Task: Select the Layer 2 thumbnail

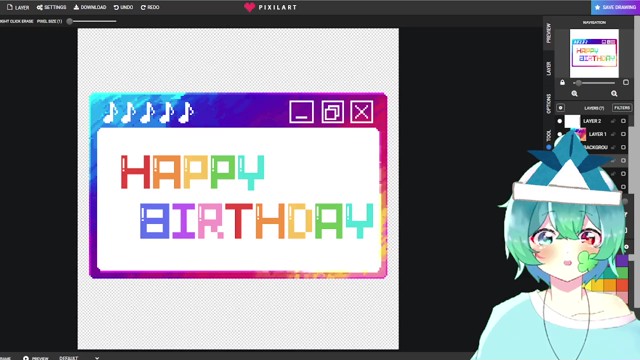Action: (572, 121)
